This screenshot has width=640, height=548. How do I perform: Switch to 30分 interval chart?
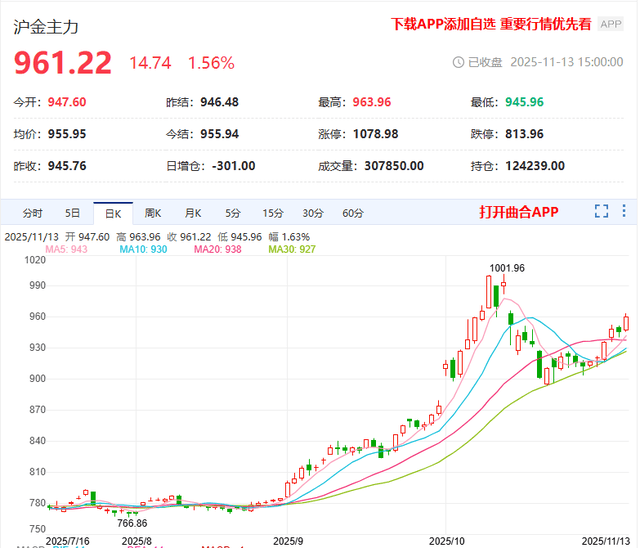pos(313,213)
